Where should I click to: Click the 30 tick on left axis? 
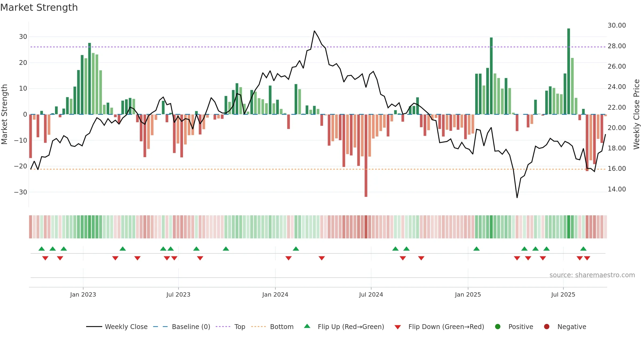click(x=23, y=37)
